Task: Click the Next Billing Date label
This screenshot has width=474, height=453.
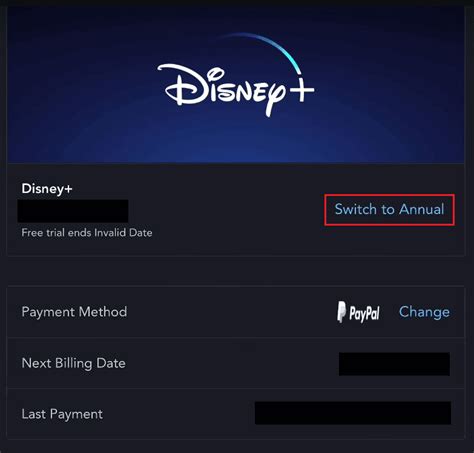Action: pos(73,363)
